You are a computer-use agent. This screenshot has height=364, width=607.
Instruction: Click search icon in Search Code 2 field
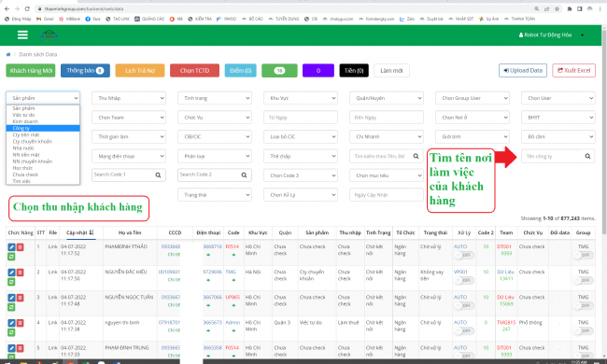tap(244, 175)
